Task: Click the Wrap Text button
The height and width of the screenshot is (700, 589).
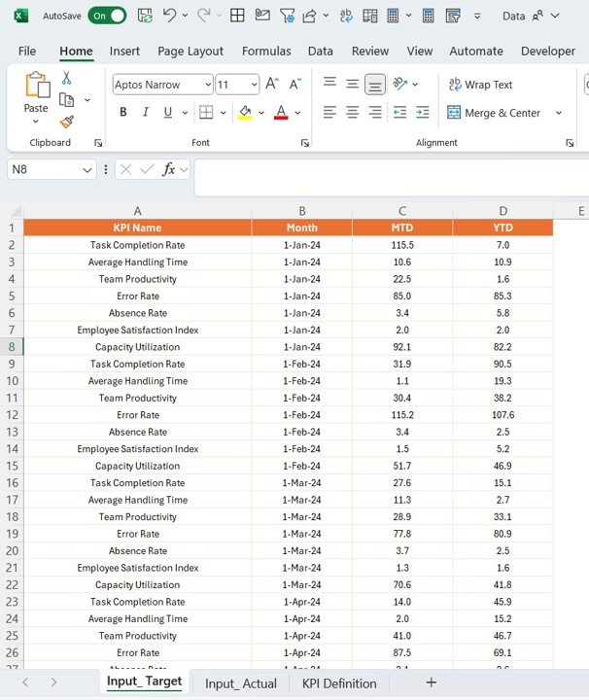Action: tap(481, 85)
